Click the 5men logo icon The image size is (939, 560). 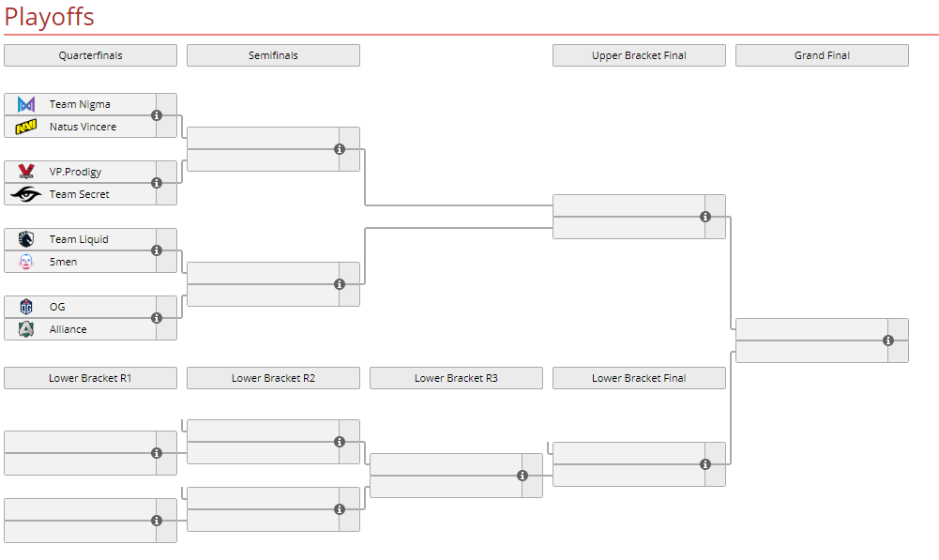click(x=26, y=262)
